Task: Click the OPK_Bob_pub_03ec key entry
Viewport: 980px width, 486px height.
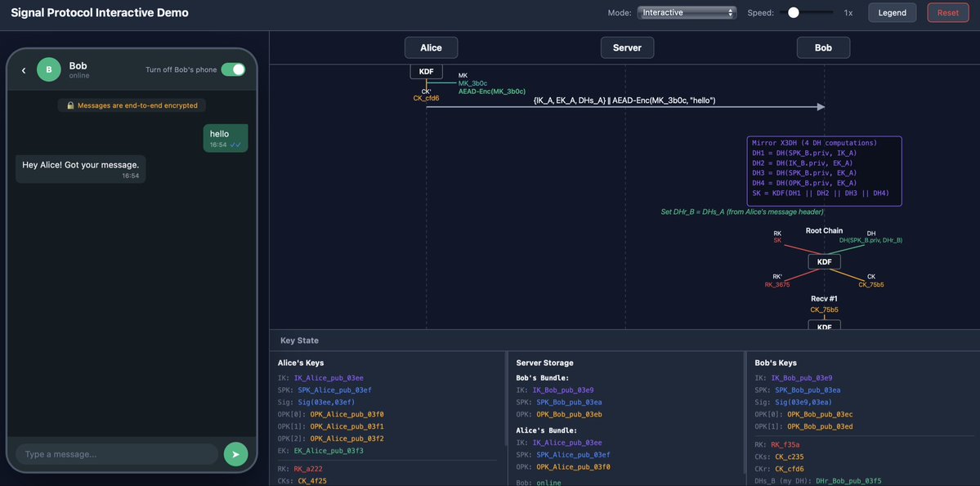Action: coord(820,414)
